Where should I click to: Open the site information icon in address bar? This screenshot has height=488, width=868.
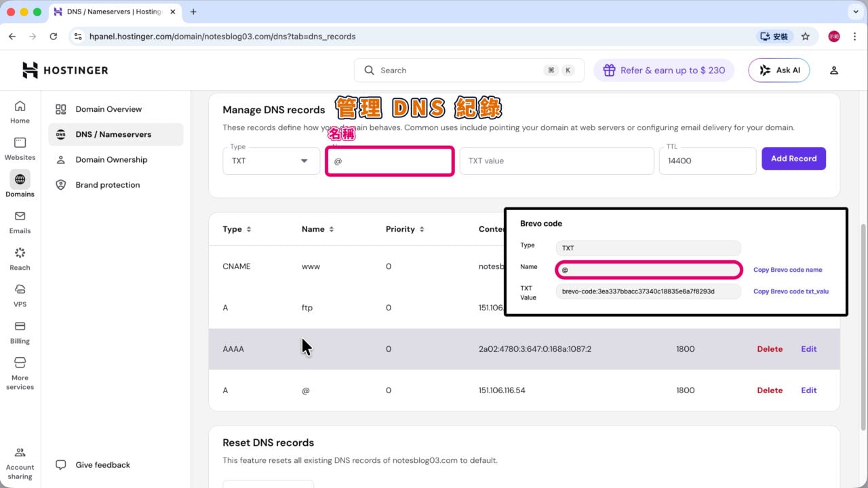pos(78,37)
